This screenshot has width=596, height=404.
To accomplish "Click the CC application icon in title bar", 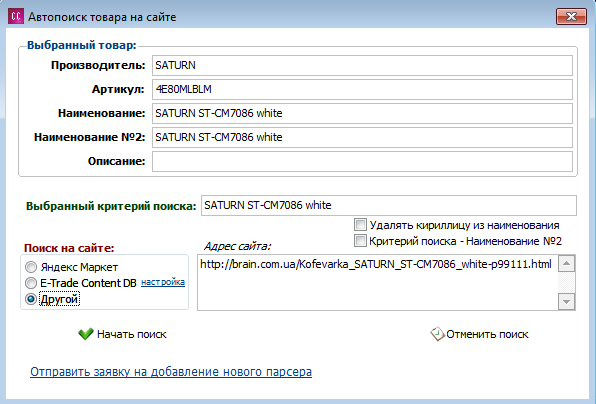I will coord(16,17).
